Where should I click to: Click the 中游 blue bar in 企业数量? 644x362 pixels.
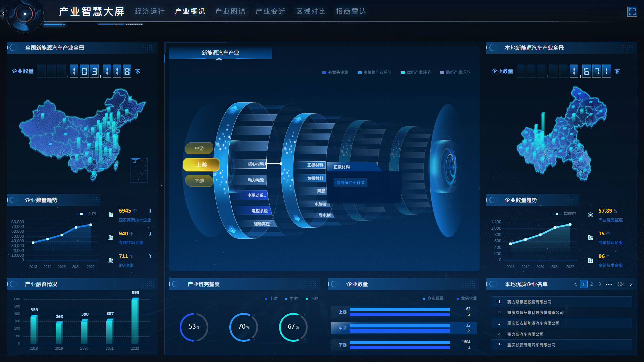pos(399,326)
